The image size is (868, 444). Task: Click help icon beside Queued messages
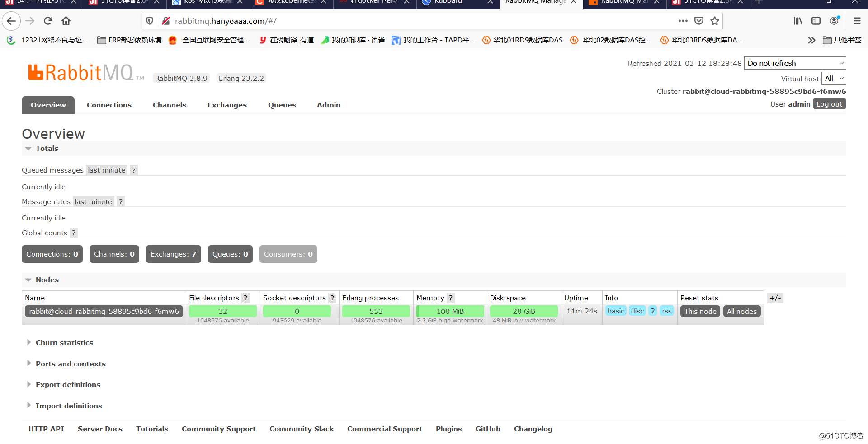pos(134,170)
